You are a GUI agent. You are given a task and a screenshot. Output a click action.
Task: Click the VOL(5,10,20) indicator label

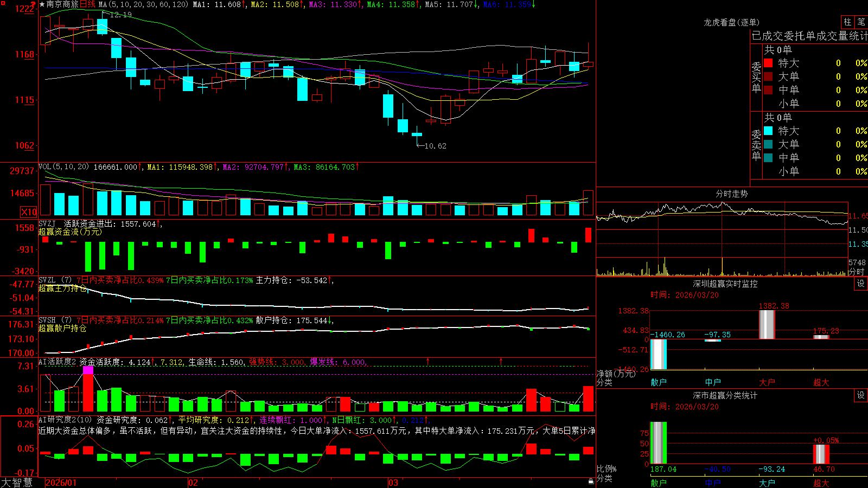(63, 166)
